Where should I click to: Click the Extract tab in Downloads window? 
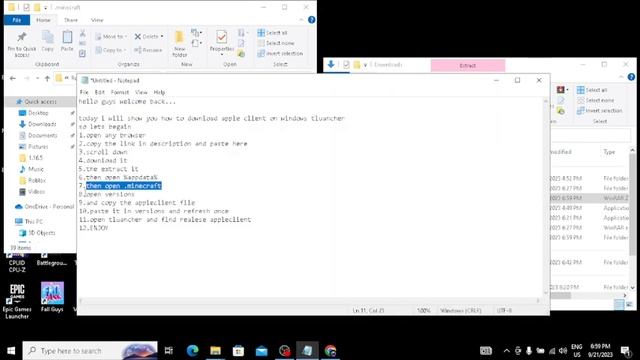pyautogui.click(x=468, y=65)
